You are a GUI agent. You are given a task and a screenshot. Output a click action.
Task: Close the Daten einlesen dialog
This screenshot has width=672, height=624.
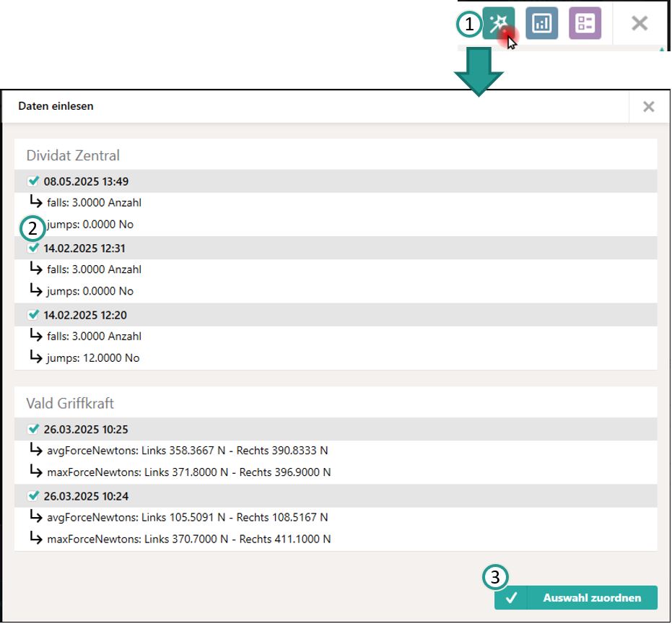point(648,107)
